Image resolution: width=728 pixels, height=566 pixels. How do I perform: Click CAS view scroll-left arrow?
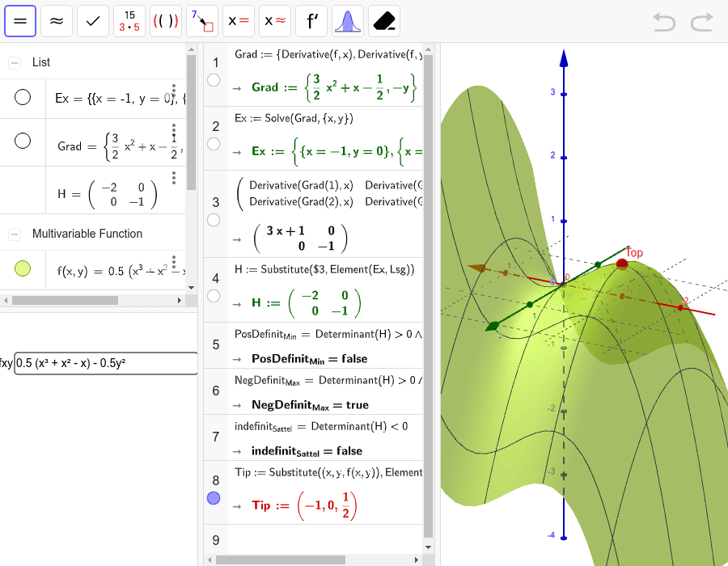(x=210, y=560)
